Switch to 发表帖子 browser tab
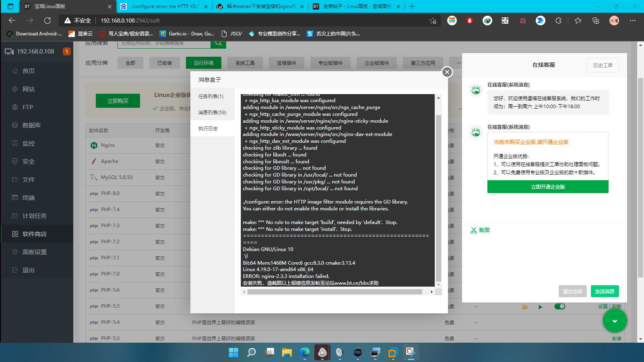Image resolution: width=644 pixels, height=362 pixels. click(x=356, y=6)
